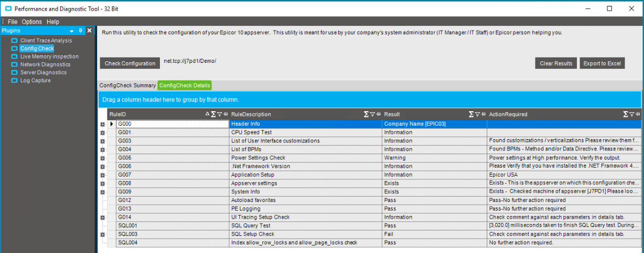Click the sigma icon in Result header
This screenshot has height=253, width=644.
471,114
